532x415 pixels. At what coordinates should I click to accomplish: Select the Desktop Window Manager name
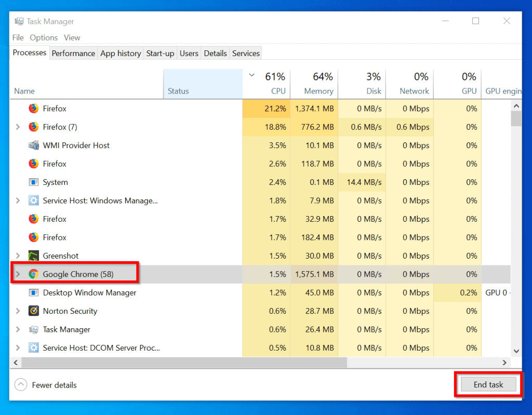[89, 292]
